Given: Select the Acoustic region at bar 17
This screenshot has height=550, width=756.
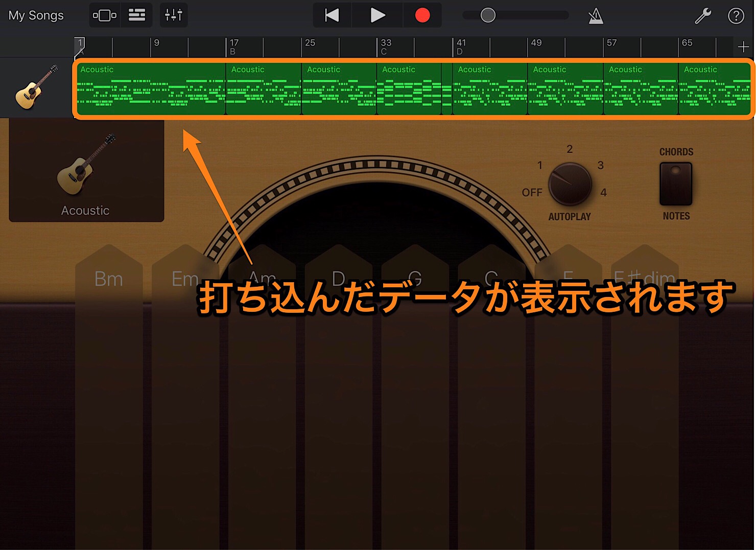Looking at the screenshot, I should click(264, 89).
